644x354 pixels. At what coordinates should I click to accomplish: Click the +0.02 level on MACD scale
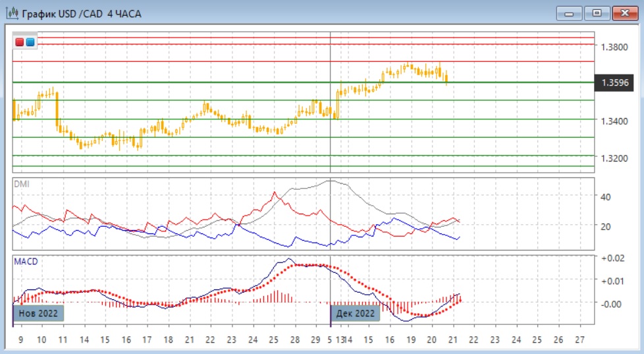point(613,258)
